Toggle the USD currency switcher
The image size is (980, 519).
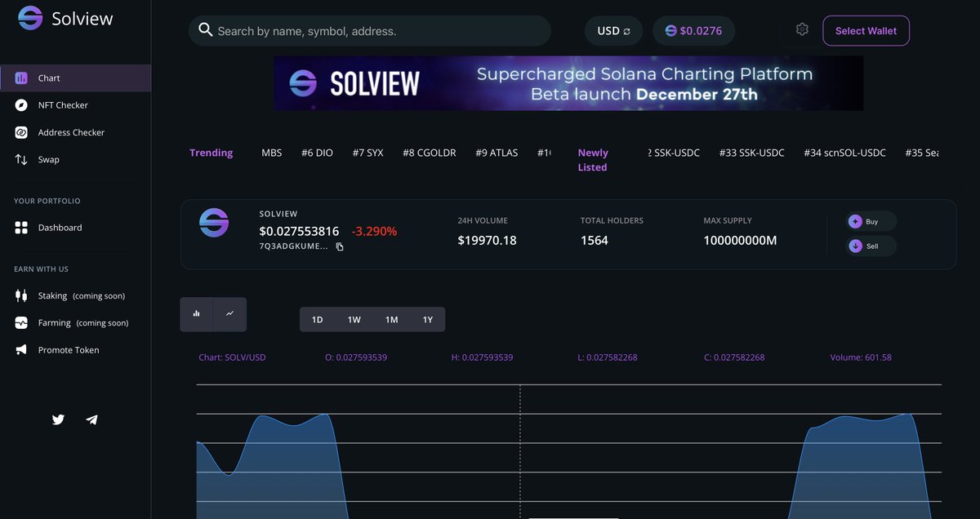pos(612,30)
